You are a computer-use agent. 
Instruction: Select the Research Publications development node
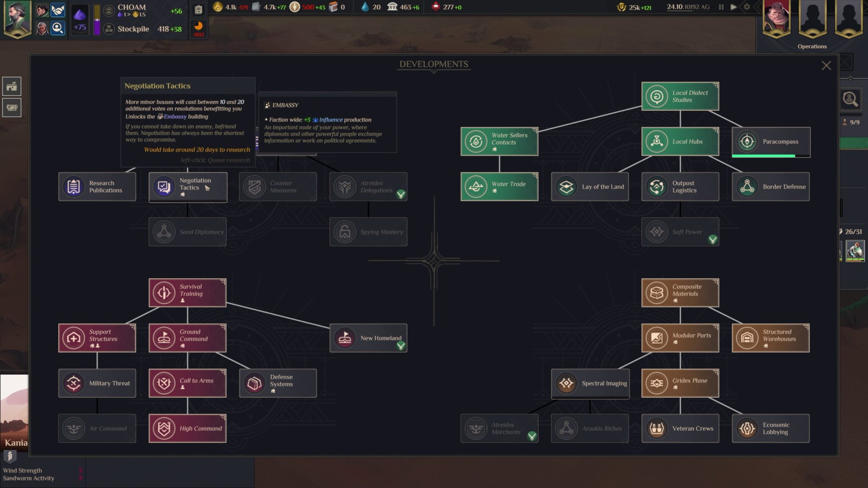tap(97, 186)
